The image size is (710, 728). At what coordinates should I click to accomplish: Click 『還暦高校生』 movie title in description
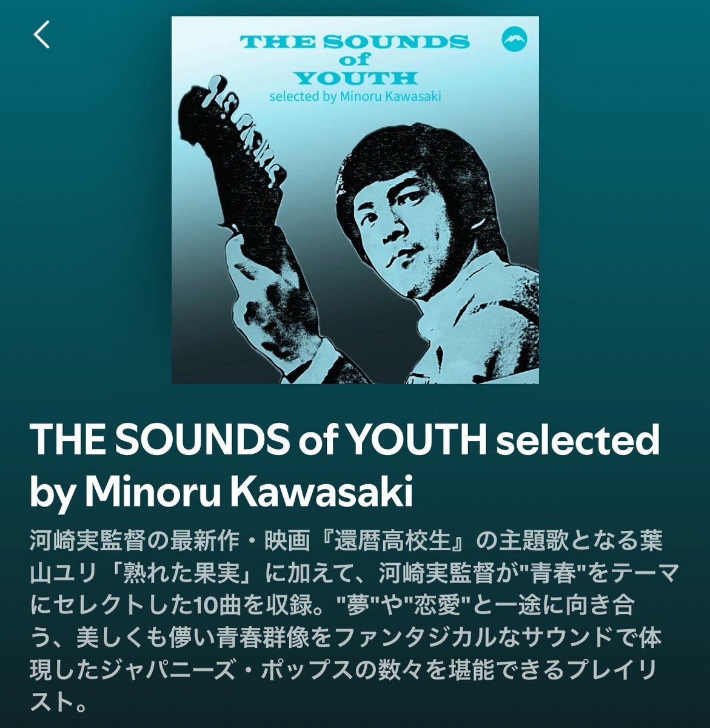[392, 541]
